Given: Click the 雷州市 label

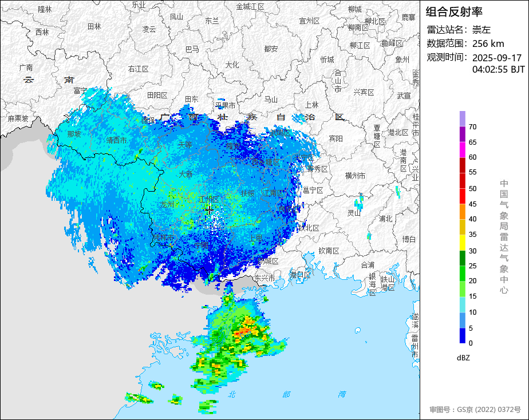Looking at the screenshot, I should [x=415, y=346].
